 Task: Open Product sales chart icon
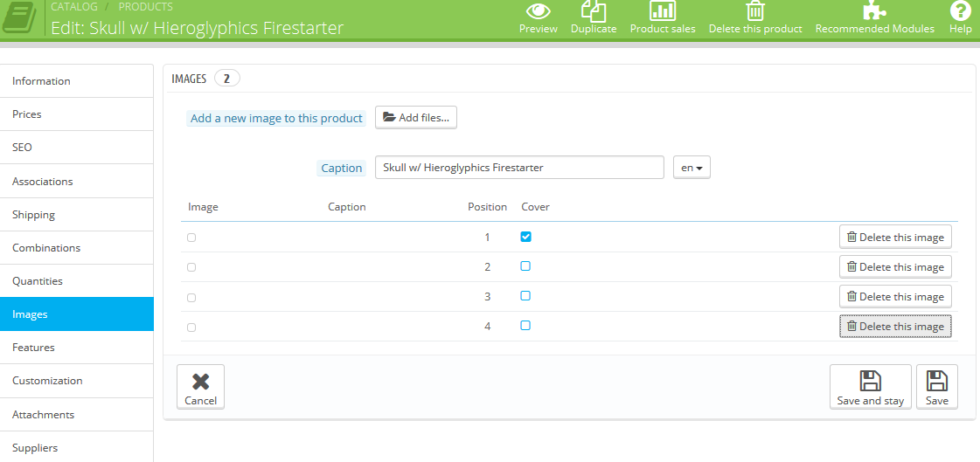(x=663, y=10)
